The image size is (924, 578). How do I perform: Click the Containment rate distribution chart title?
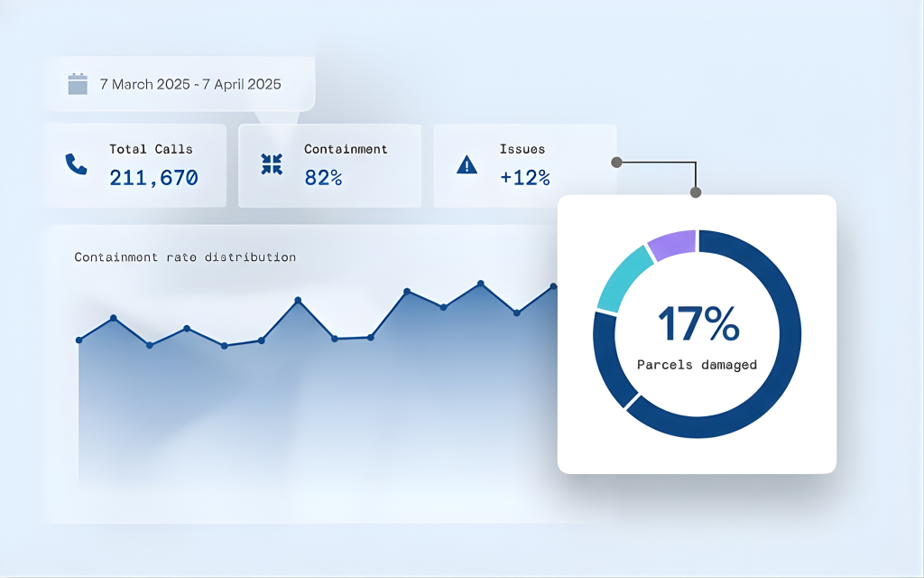185,257
